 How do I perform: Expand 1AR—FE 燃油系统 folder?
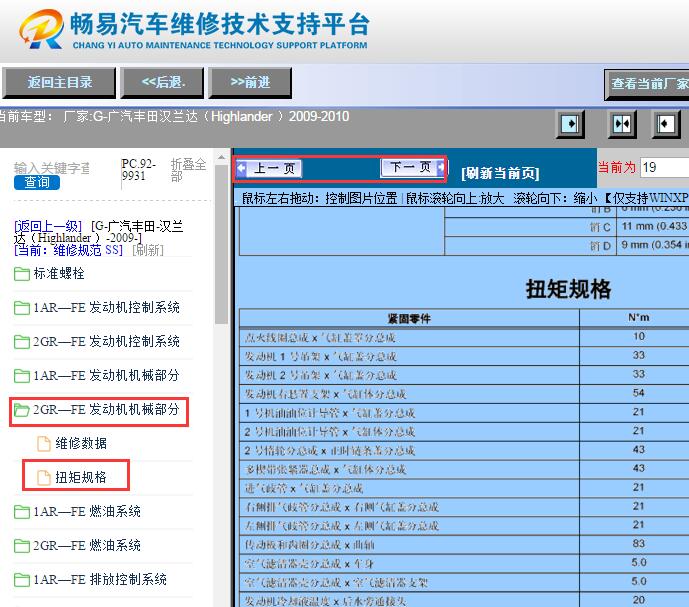click(x=77, y=511)
